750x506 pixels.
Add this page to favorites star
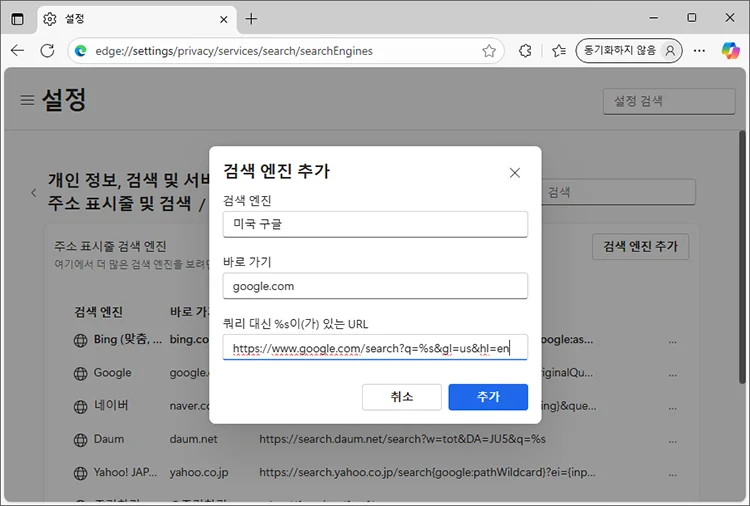(489, 51)
